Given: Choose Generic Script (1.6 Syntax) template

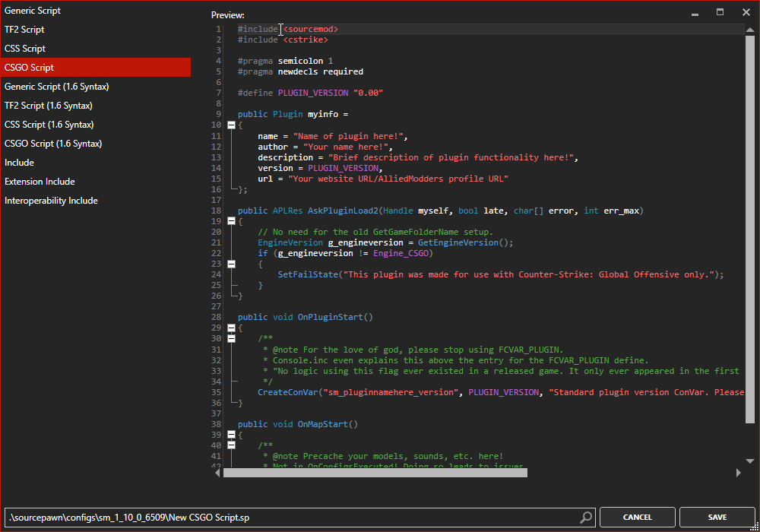Looking at the screenshot, I should pyautogui.click(x=96, y=86).
